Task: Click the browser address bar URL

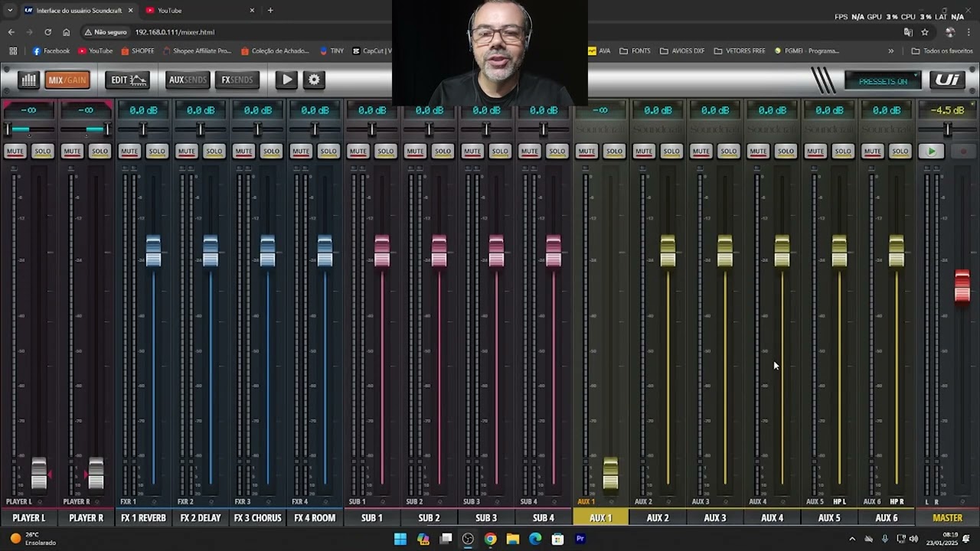Action: point(175,32)
